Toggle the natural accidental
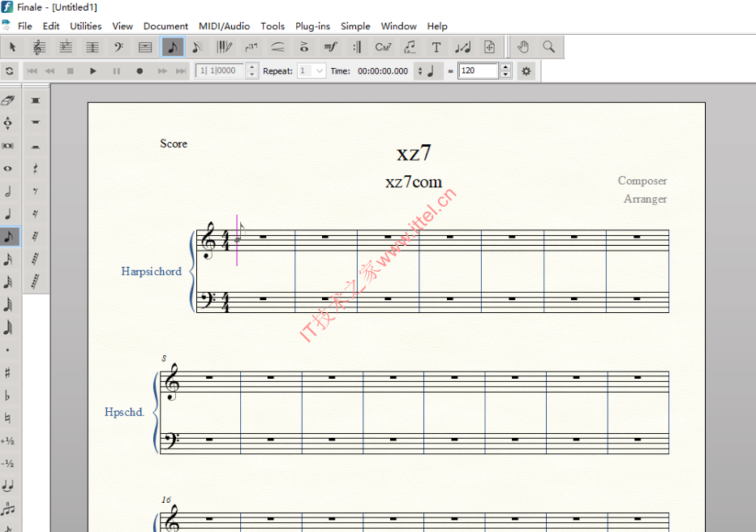 coord(8,418)
